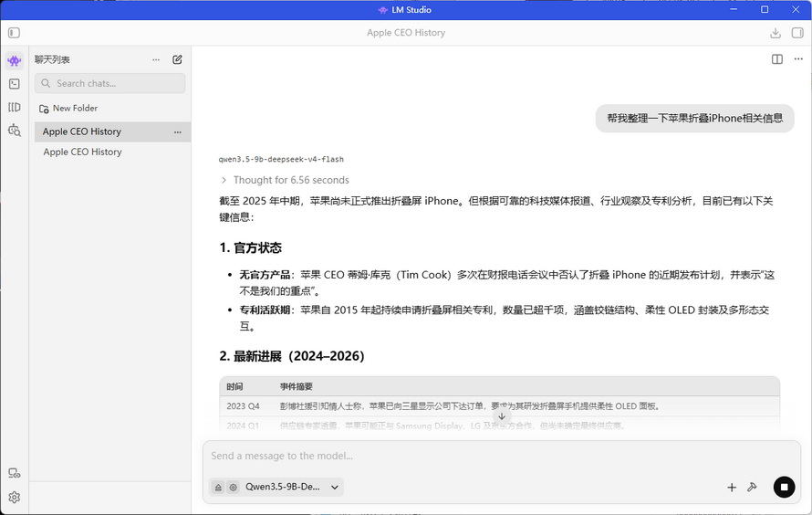
Task: Open the chat more options ellipsis
Action: click(798, 59)
